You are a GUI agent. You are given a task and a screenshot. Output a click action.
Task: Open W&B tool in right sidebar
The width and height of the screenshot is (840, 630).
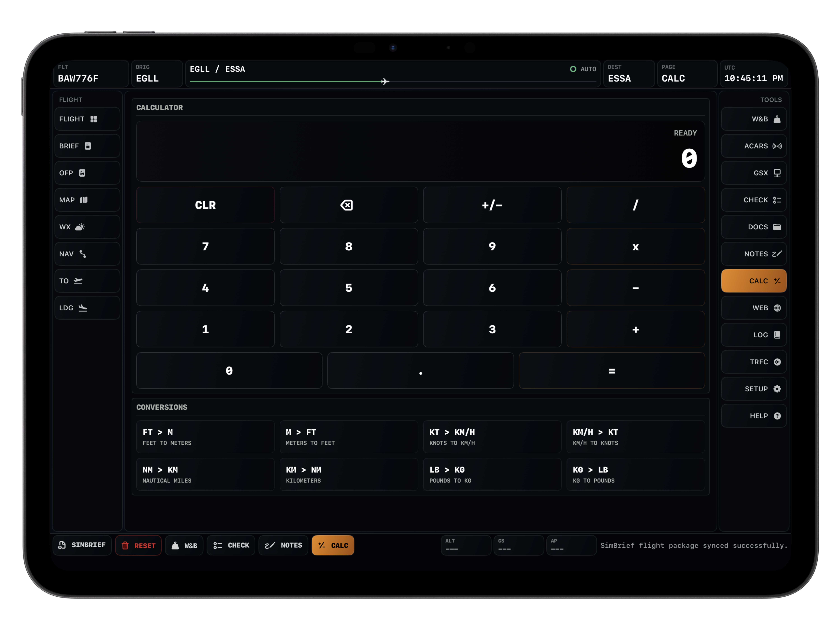click(x=754, y=119)
